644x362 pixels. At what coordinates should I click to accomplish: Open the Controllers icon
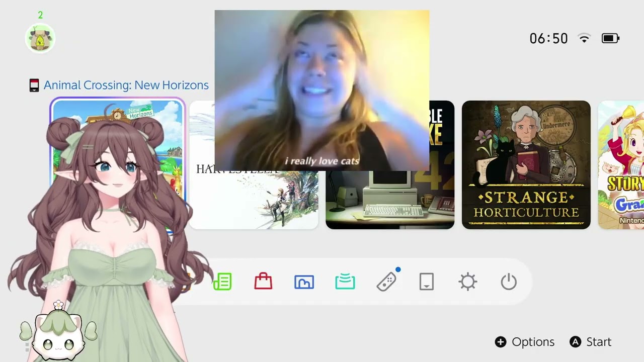pos(386,282)
